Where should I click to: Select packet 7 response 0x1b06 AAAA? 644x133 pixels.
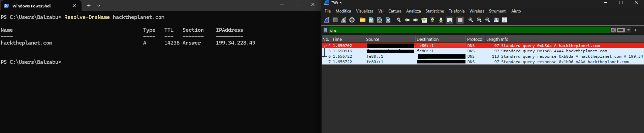(x=483, y=62)
